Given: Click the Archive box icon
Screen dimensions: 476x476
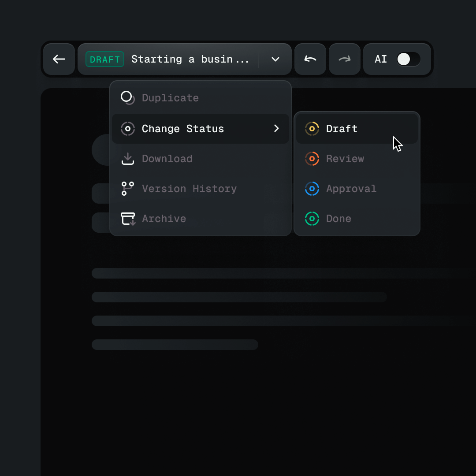Looking at the screenshot, I should click(x=127, y=219).
